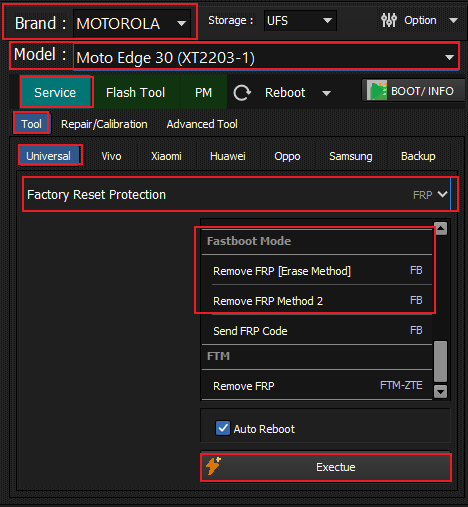468x507 pixels.
Task: Switch to the Xiaomi tab
Action: [x=166, y=156]
